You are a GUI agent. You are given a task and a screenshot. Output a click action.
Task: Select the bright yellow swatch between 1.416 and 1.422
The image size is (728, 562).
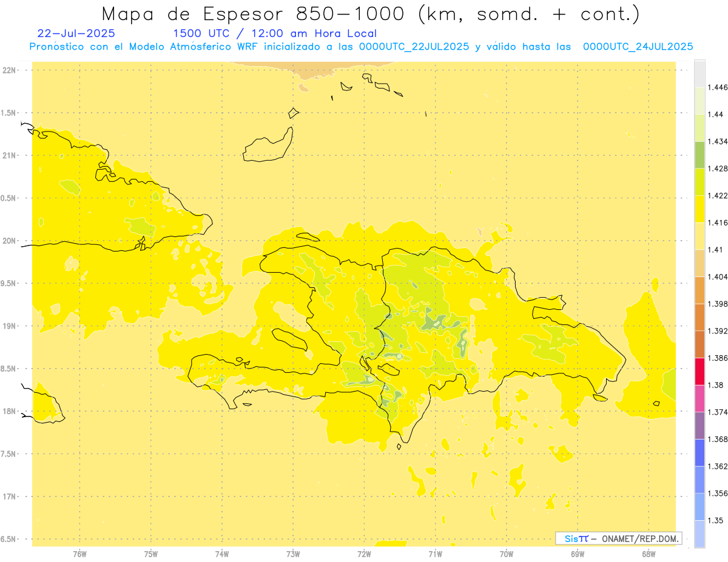click(699, 209)
